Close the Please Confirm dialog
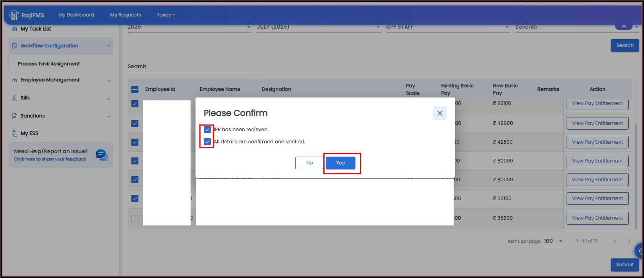This screenshot has height=278, width=644. tap(440, 113)
